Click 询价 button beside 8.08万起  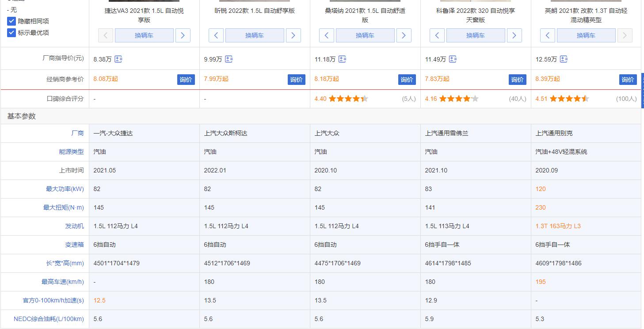(186, 80)
